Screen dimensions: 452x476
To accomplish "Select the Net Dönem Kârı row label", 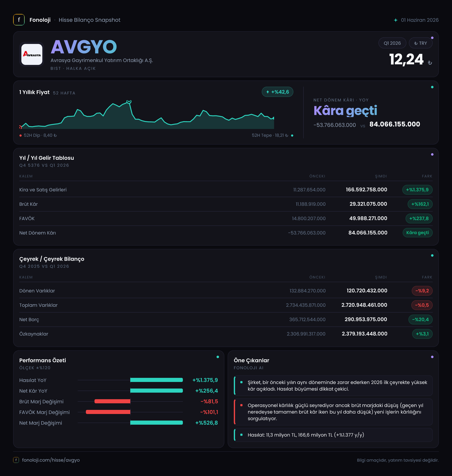I will coord(38,233).
